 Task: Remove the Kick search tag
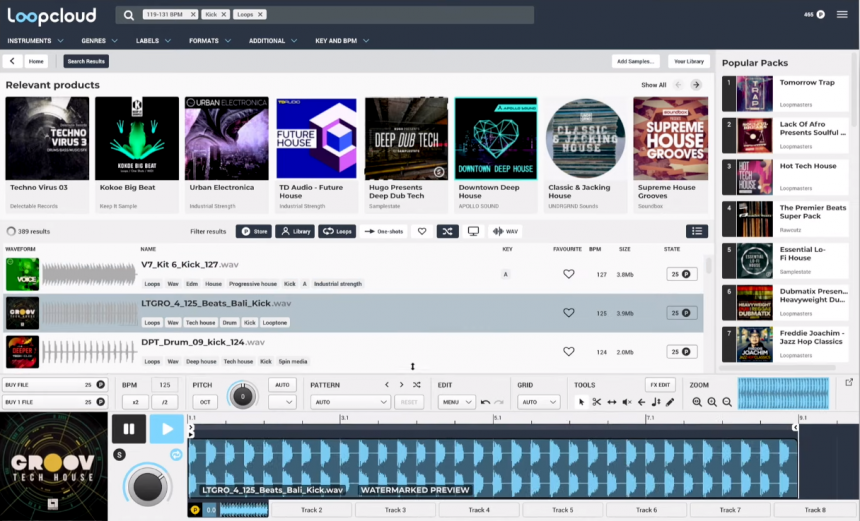point(224,15)
